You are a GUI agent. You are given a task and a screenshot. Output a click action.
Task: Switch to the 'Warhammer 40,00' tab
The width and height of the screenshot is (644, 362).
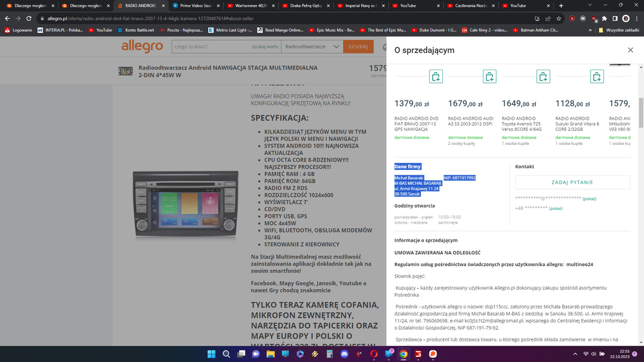[x=251, y=6]
